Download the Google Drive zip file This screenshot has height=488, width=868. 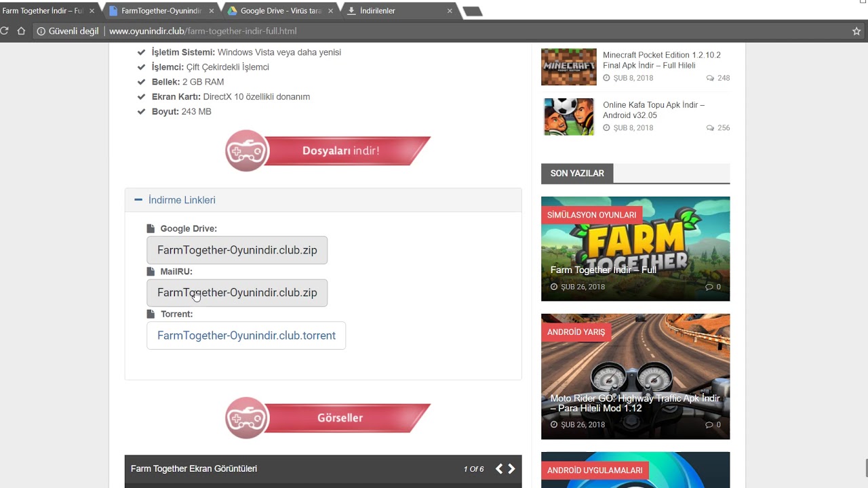tap(237, 250)
